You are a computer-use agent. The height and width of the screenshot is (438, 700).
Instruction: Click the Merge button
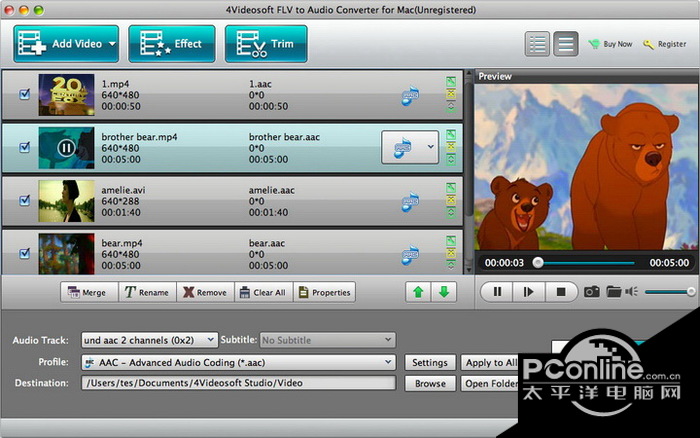pos(89,292)
